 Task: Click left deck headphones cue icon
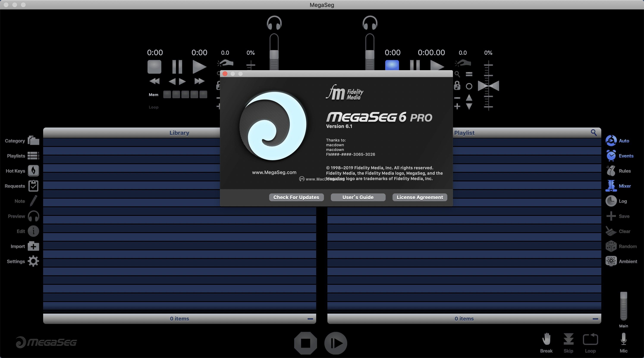274,23
